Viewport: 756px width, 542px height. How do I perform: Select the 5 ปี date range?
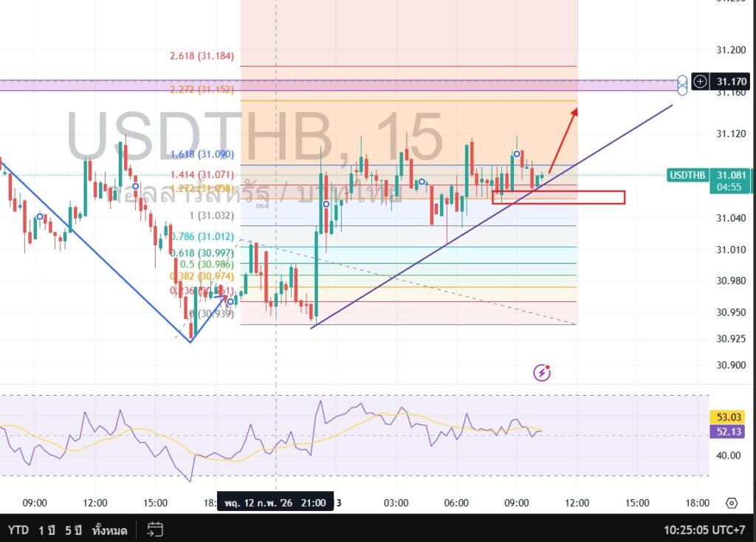pos(73,529)
